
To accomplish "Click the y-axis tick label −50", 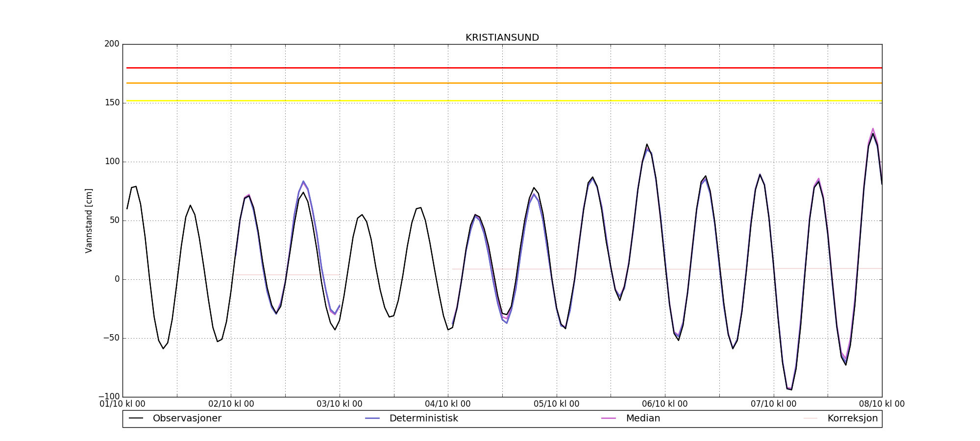I will pyautogui.click(x=110, y=338).
